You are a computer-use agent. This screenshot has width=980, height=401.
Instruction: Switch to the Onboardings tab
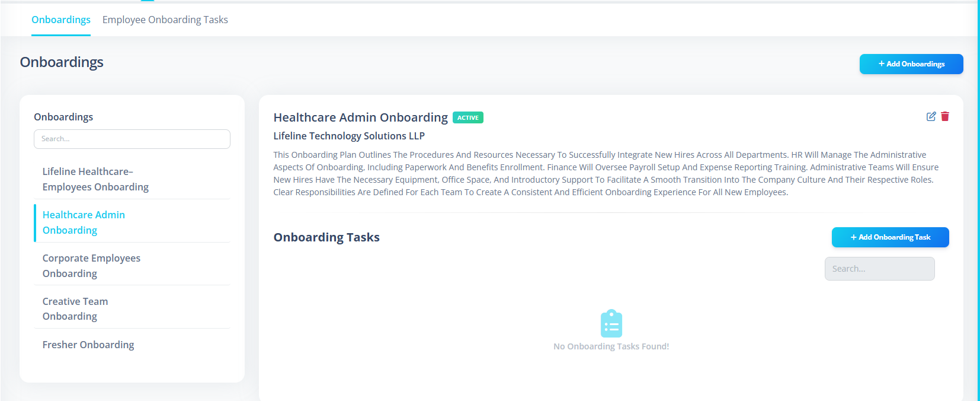point(61,20)
